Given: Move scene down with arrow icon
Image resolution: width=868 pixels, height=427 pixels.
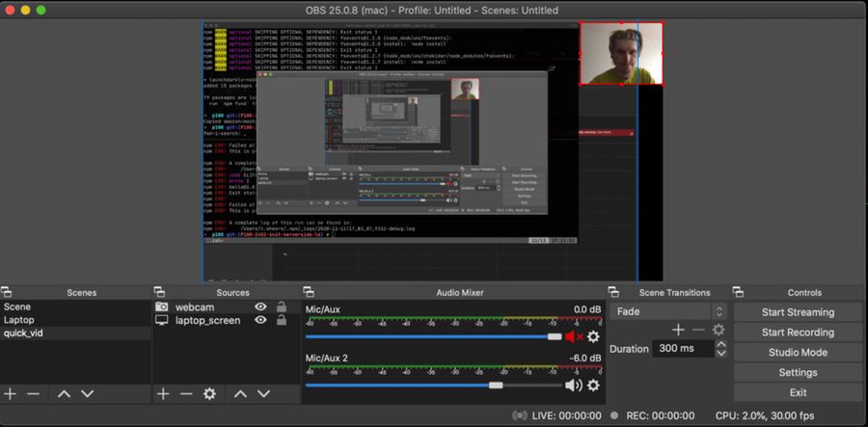Looking at the screenshot, I should pos(88,394).
